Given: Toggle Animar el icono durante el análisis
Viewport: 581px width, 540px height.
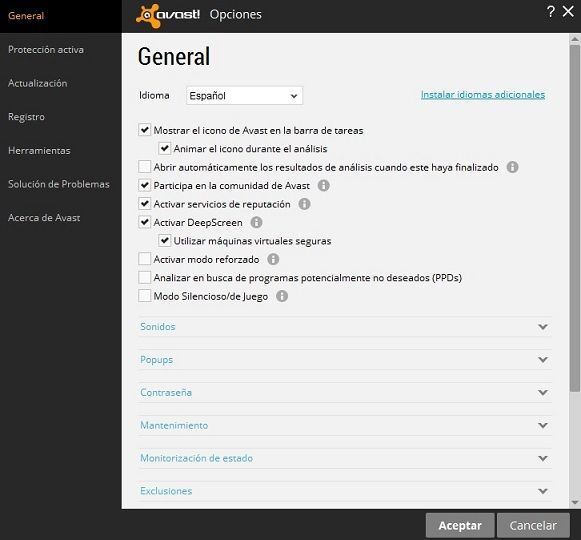Looking at the screenshot, I should click(165, 149).
